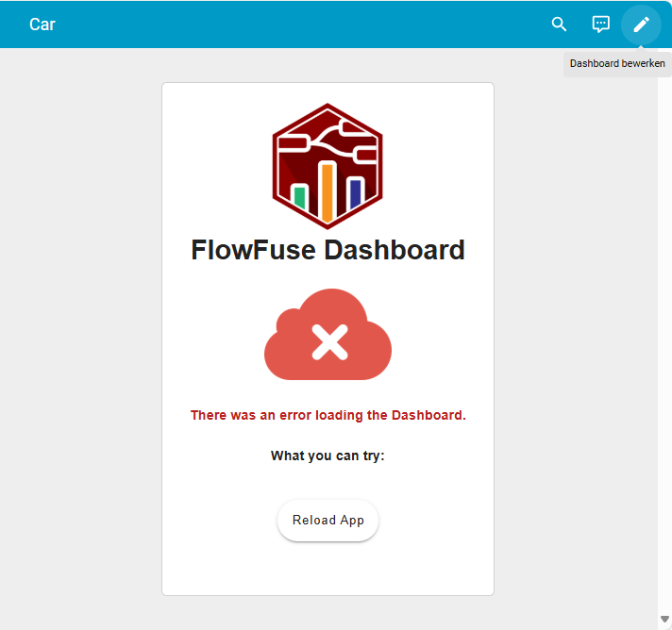Click the pencil edit dashboard icon
The height and width of the screenshot is (630, 672).
[641, 25]
